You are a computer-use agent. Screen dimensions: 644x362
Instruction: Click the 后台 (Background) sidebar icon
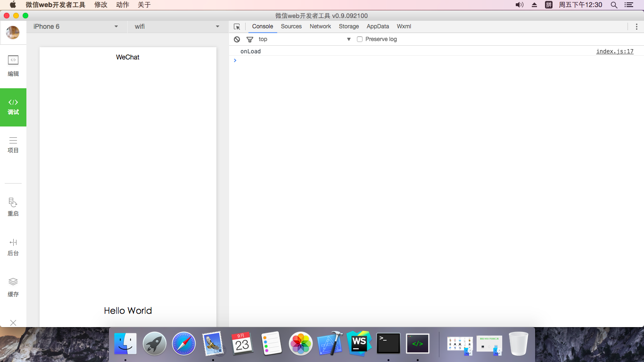pyautogui.click(x=13, y=247)
